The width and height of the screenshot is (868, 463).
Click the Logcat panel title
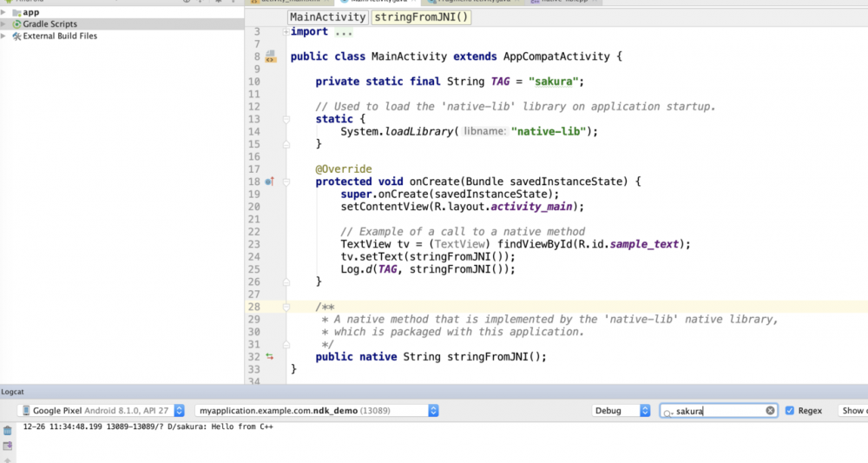(13, 393)
